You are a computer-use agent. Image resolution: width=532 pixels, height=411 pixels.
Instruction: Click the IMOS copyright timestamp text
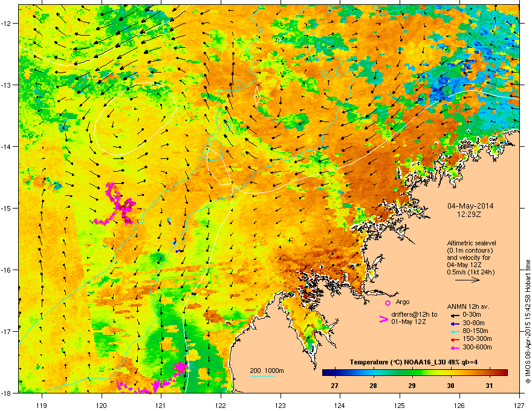tap(528, 322)
